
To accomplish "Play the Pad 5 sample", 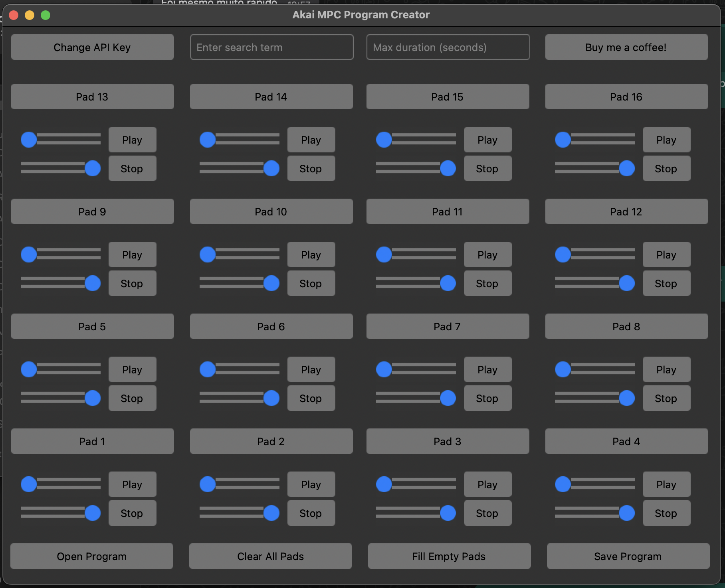I will (132, 369).
